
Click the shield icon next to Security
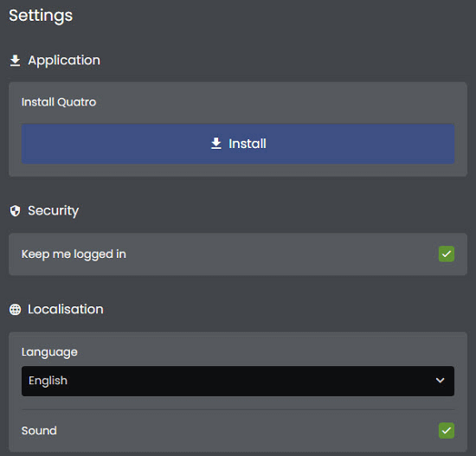point(15,211)
